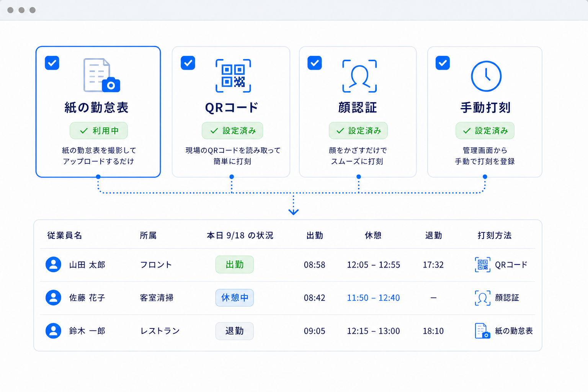Click the 本日 9/18 の状況 column header
588x392 pixels.
click(x=240, y=235)
